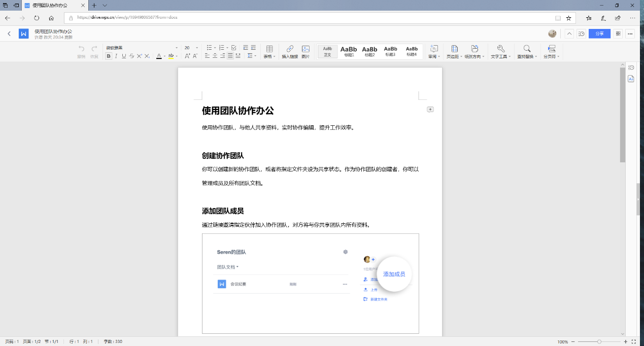Open the text tools (文字工具) wrench icon
The image size is (644, 346).
tap(500, 49)
